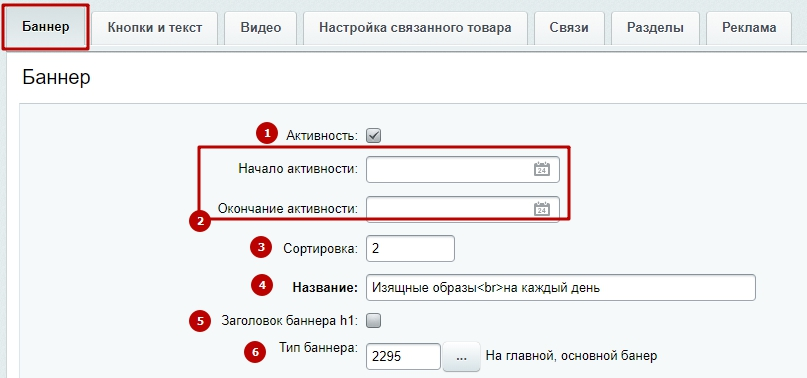The width and height of the screenshot is (807, 378).
Task: Open the calendar for Окончание активности
Action: (x=541, y=209)
